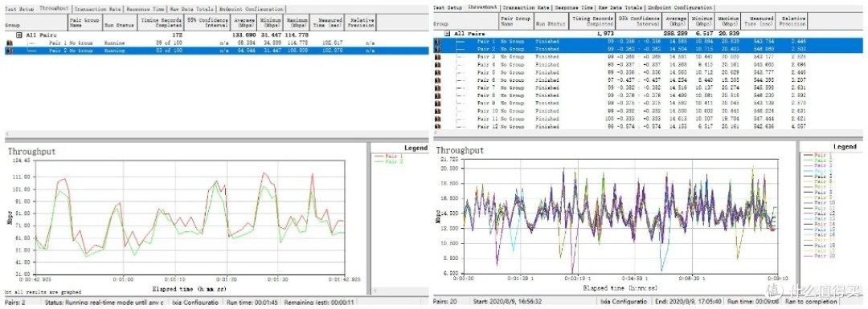Click 95% Confidence Interval header in 20-pair window
This screenshot has height=309, width=868.
(x=639, y=22)
